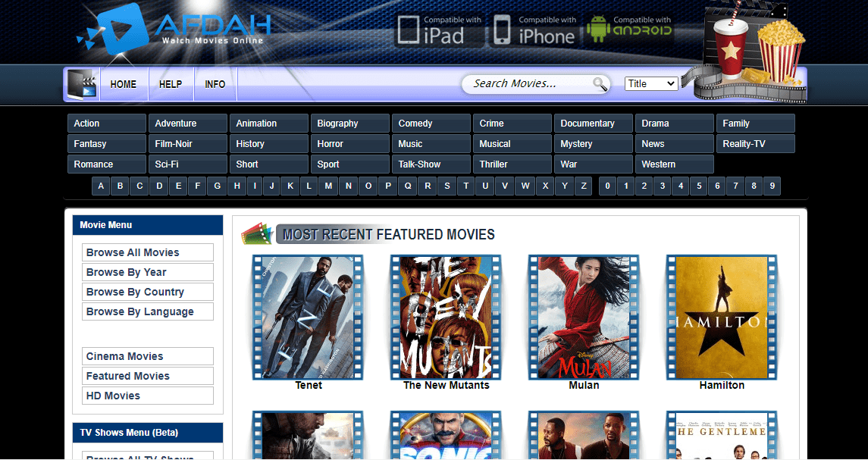Select the Music genre button
This screenshot has height=460, width=868.
[x=431, y=144]
